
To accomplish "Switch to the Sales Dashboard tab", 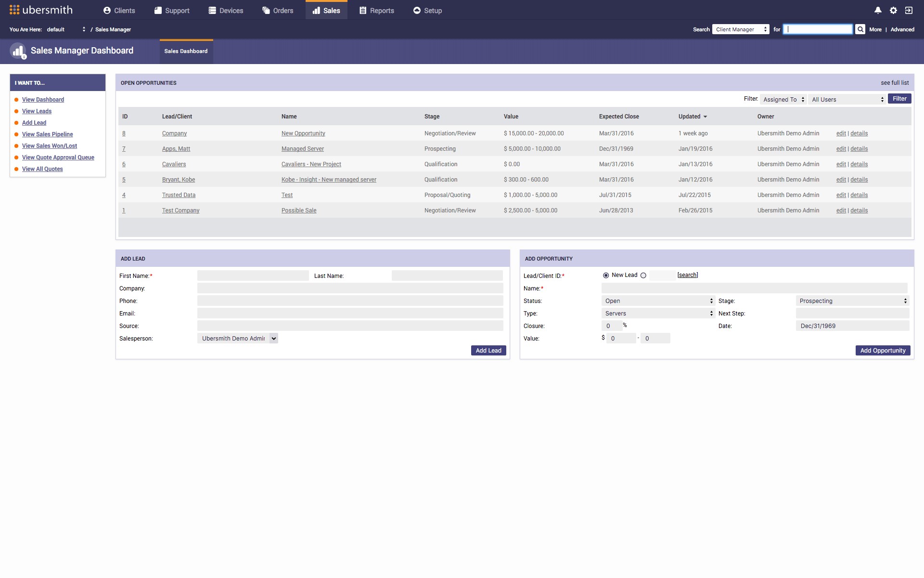I will 186,51.
